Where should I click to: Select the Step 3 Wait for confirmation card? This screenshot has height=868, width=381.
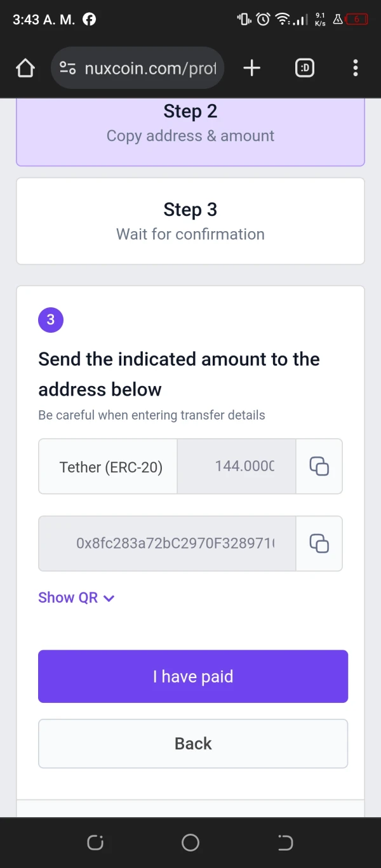point(190,221)
